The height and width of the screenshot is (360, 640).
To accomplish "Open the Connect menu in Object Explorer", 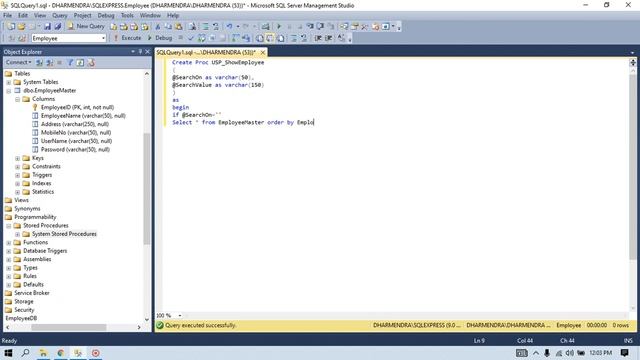I will (x=18, y=62).
